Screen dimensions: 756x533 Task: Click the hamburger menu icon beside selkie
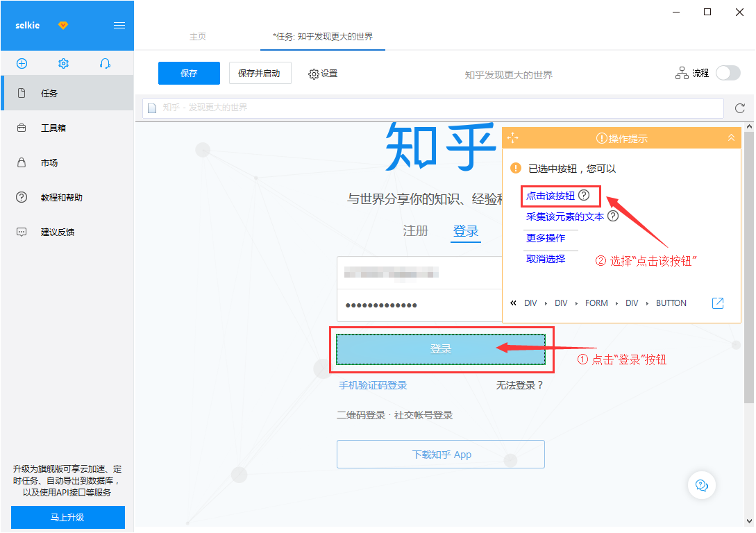coord(119,26)
